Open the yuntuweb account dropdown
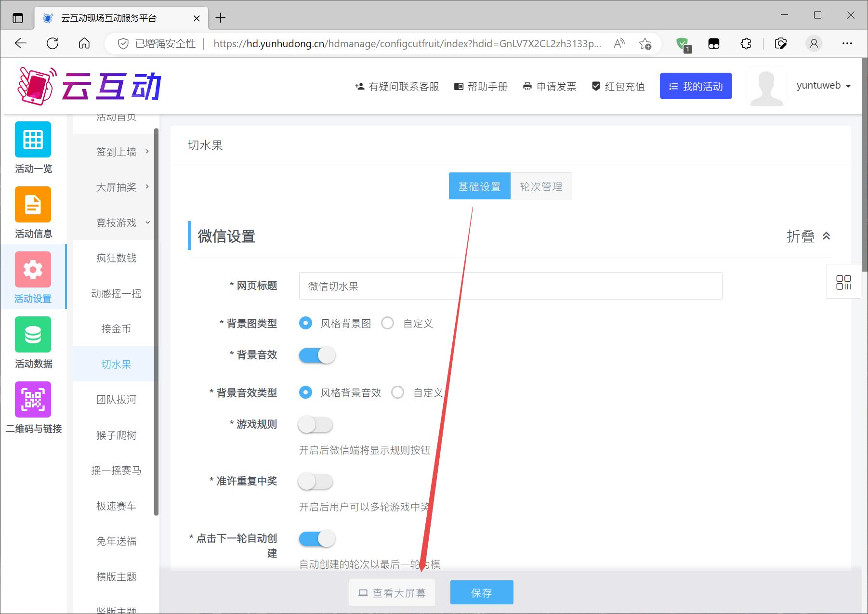 [824, 86]
